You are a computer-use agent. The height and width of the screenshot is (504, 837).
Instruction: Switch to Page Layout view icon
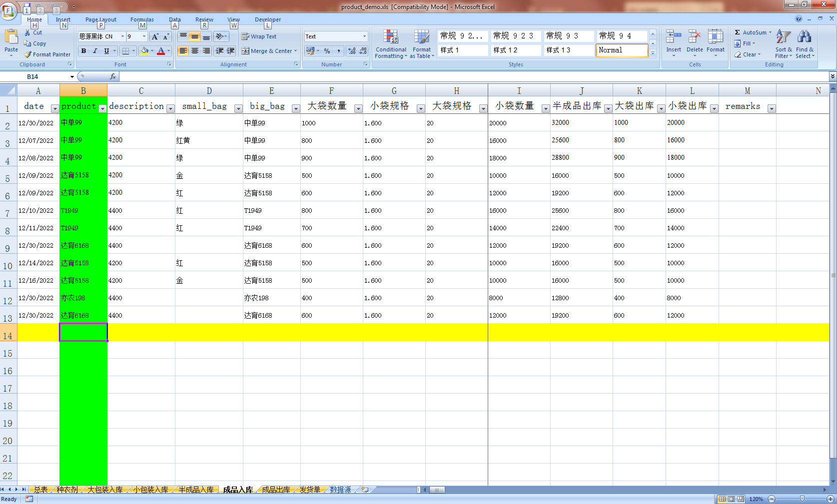(731, 499)
